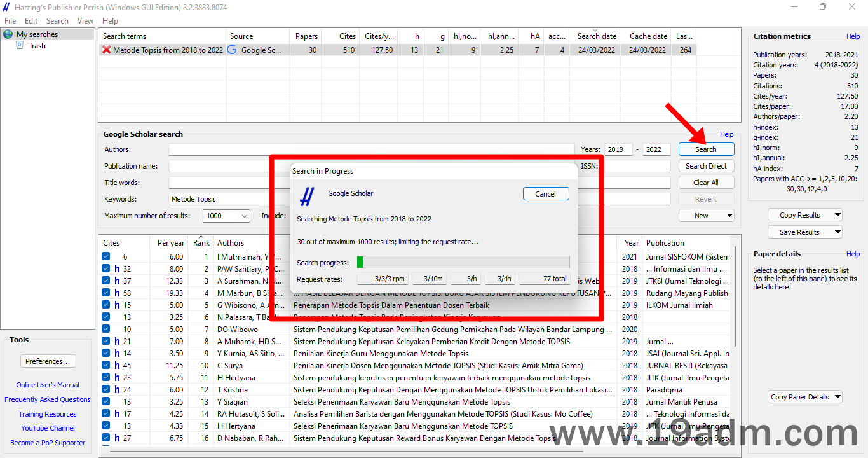Screen dimensions: 868x458
Task: Cancel the search in progress
Action: pos(546,194)
